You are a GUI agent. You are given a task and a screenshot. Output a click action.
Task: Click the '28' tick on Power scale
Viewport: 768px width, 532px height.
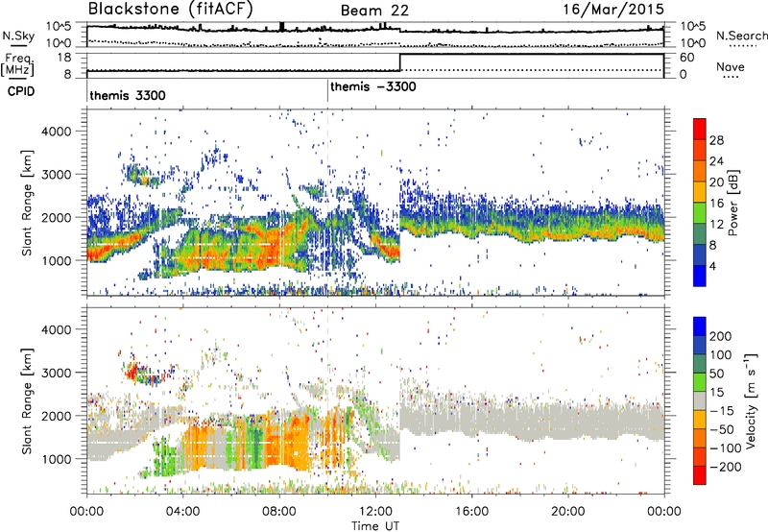tap(716, 140)
